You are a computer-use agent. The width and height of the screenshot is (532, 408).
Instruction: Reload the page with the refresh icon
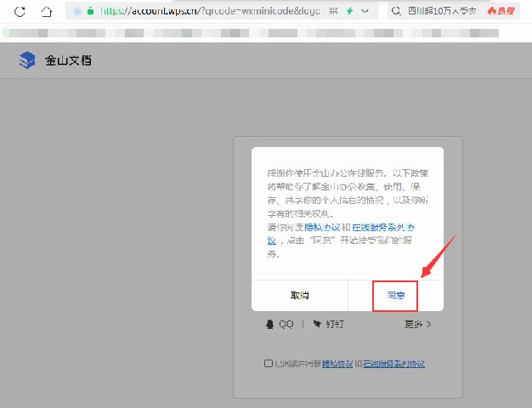coord(20,12)
